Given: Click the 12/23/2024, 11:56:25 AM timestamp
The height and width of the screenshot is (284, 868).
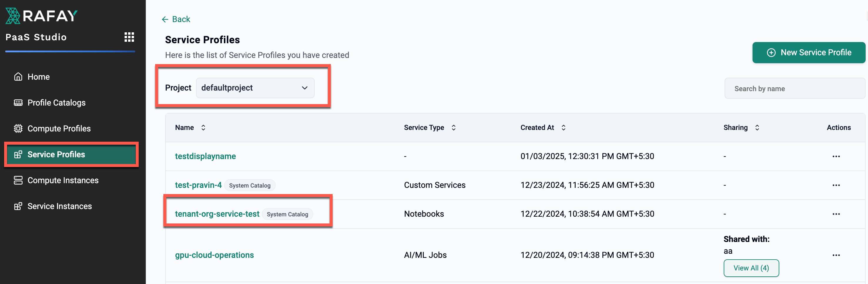Looking at the screenshot, I should 587,185.
